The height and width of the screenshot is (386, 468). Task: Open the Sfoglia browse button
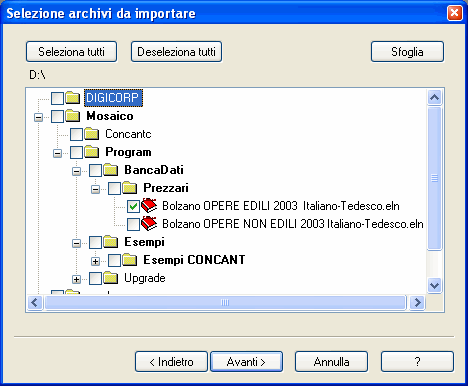click(x=407, y=52)
